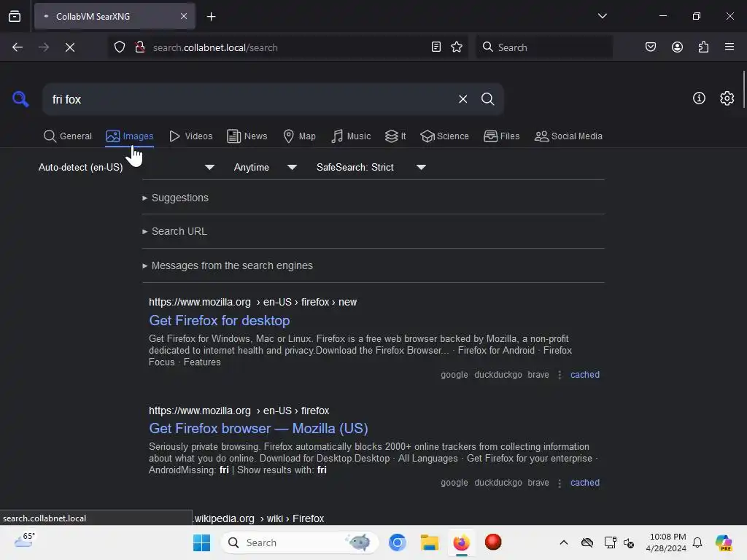Bookmark this page with the star
The width and height of the screenshot is (747, 560).
tap(457, 47)
